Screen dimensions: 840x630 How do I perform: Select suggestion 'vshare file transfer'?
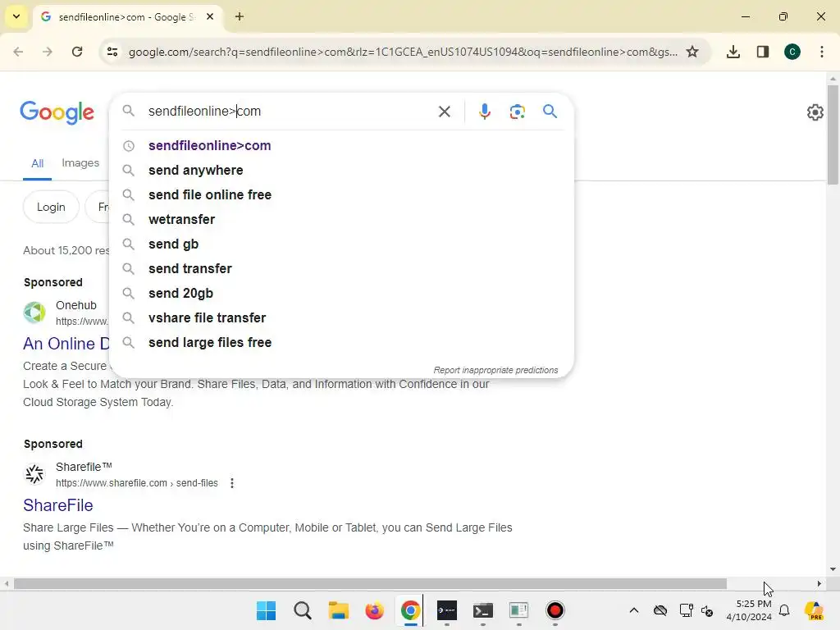(x=342, y=318)
